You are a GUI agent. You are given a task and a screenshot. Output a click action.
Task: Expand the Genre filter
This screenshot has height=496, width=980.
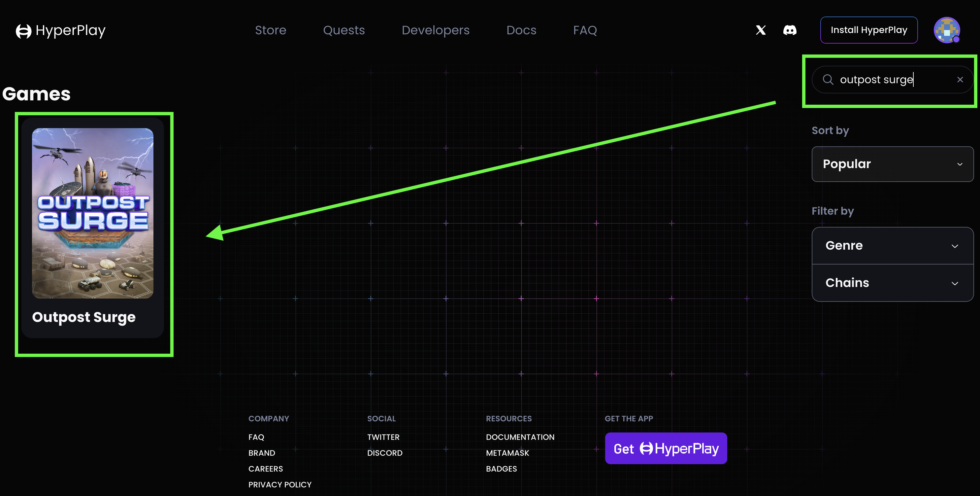[892, 246]
